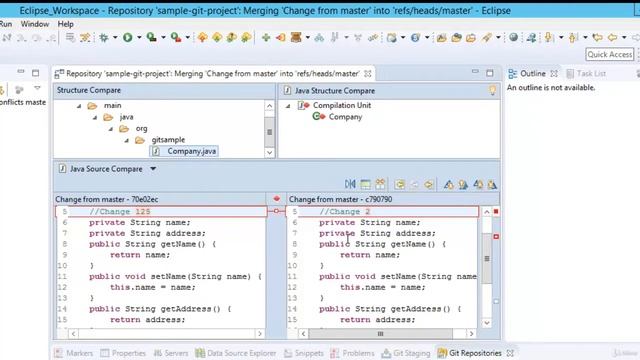Select the Company class node

click(345, 117)
